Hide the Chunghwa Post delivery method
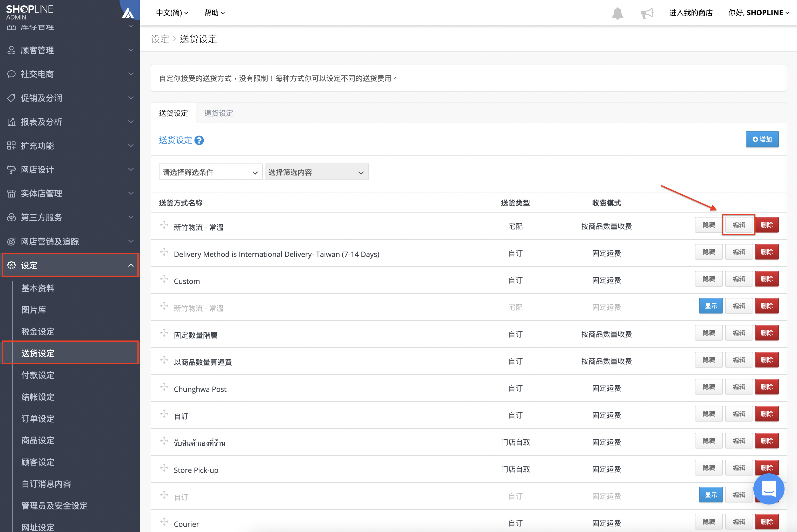797x532 pixels. 709,387
